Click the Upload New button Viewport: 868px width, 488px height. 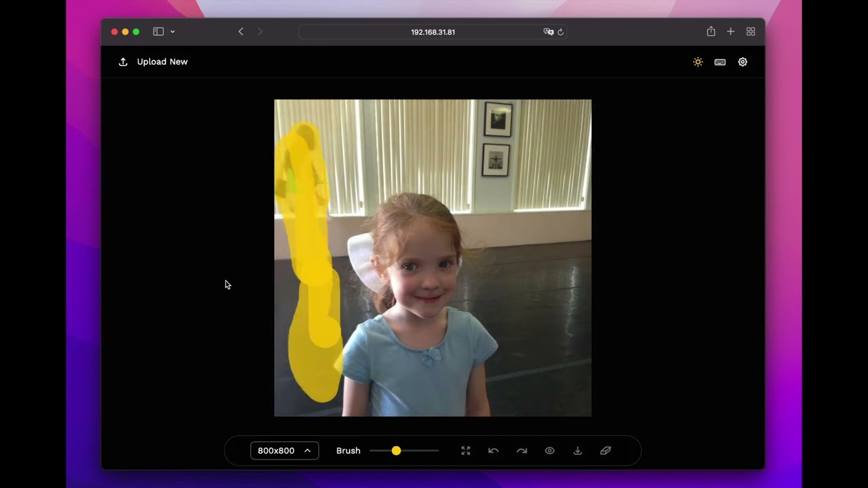(153, 62)
